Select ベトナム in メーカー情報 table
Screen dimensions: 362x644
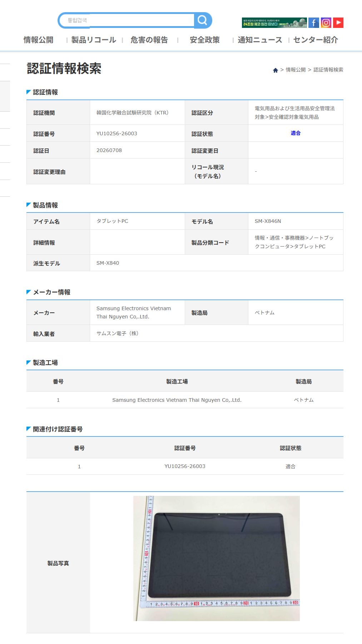(264, 313)
